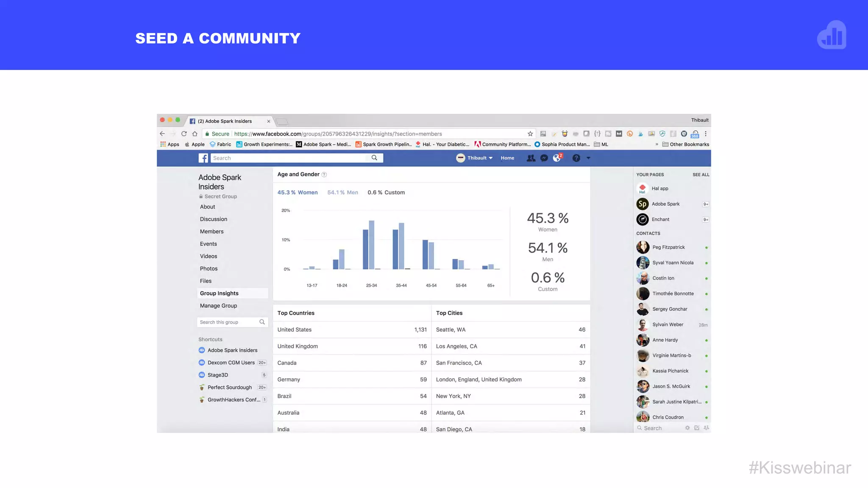
Task: Open Fabric bookmark
Action: click(x=220, y=144)
